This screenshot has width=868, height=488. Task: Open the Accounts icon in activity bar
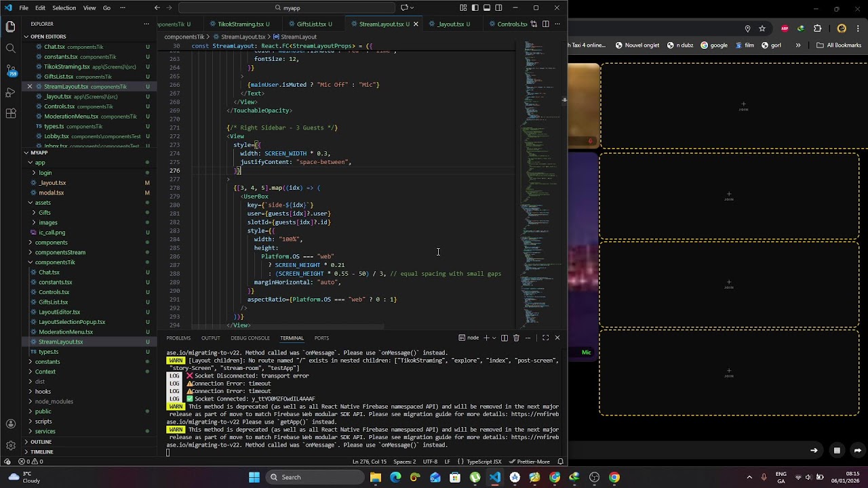click(x=10, y=424)
